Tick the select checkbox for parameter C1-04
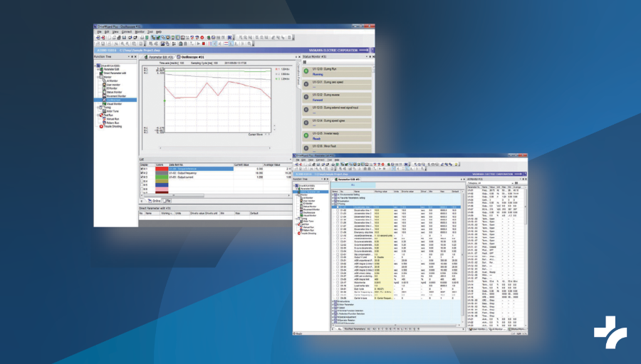641x364 pixels. coord(338,217)
